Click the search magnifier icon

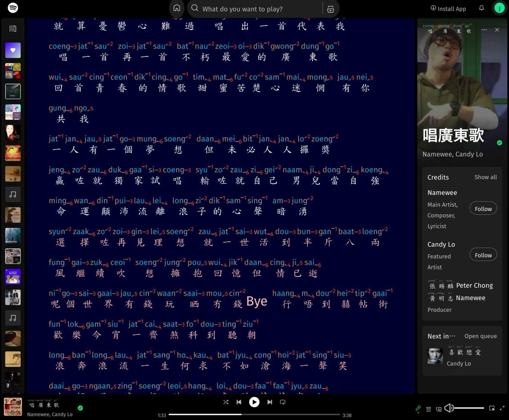coord(195,8)
